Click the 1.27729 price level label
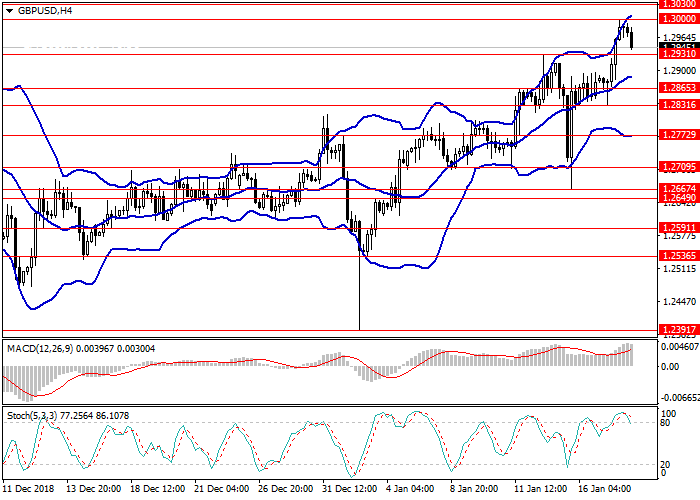 click(x=678, y=135)
